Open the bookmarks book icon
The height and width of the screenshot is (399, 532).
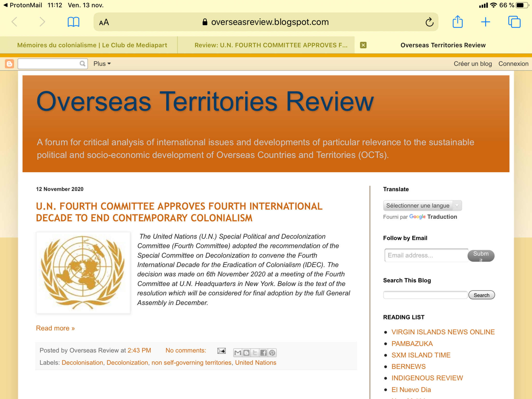[73, 22]
